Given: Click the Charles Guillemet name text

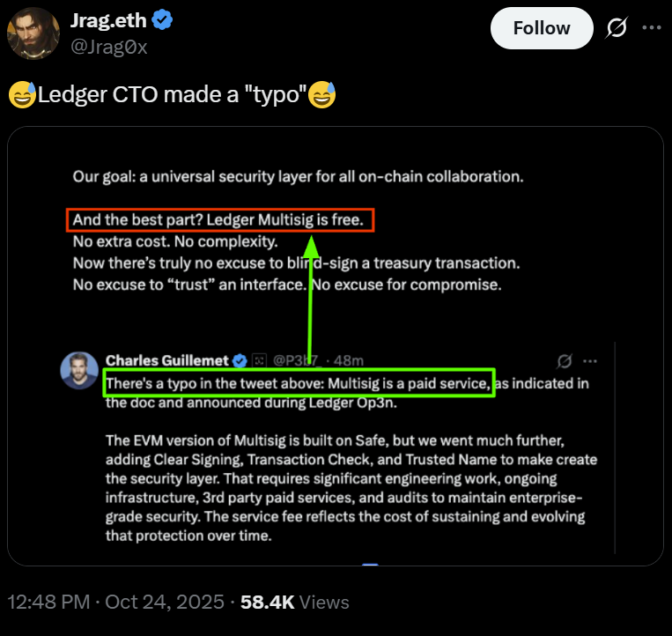Looking at the screenshot, I should pos(166,360).
